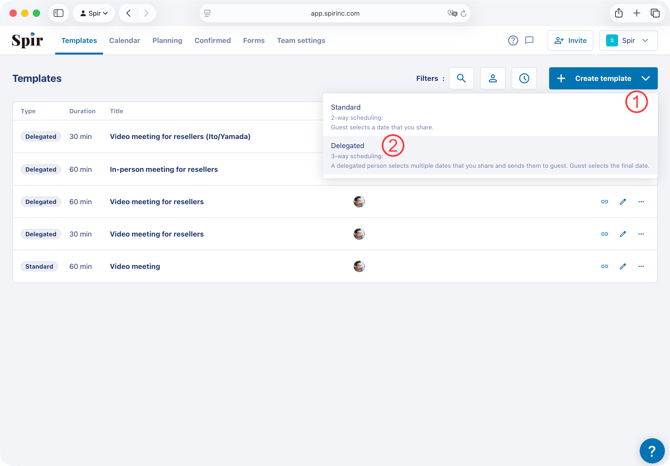This screenshot has width=670, height=466.
Task: Open the Spir account dropdown
Action: [x=628, y=41]
